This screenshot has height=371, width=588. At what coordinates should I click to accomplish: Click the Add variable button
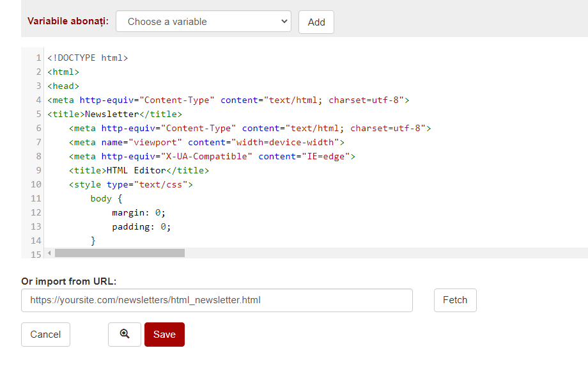pyautogui.click(x=316, y=22)
